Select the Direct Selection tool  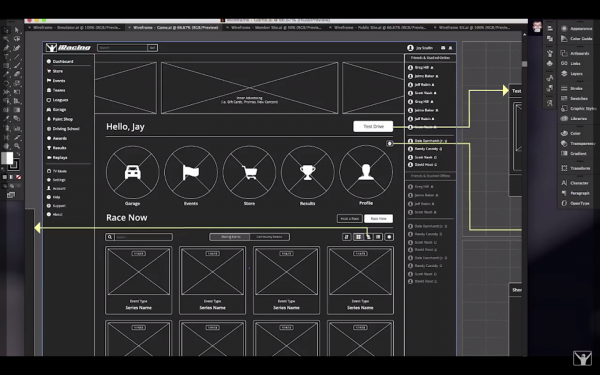coord(17,30)
